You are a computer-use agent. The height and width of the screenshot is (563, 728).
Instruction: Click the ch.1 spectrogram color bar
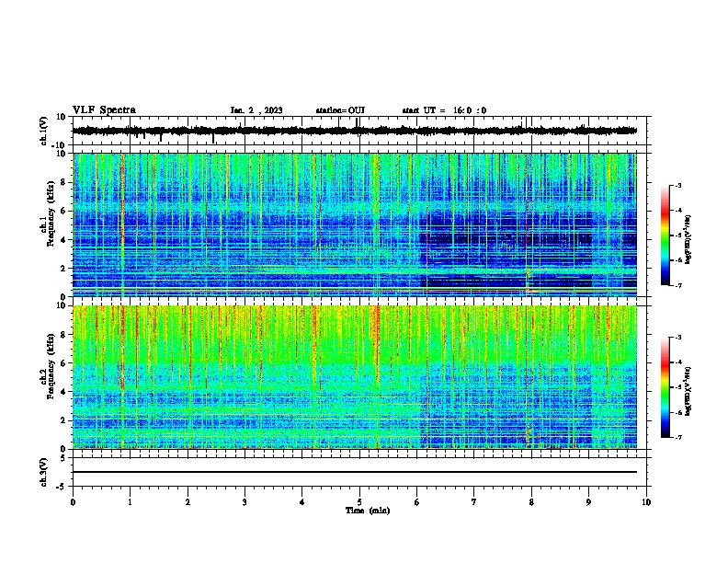[665, 236]
